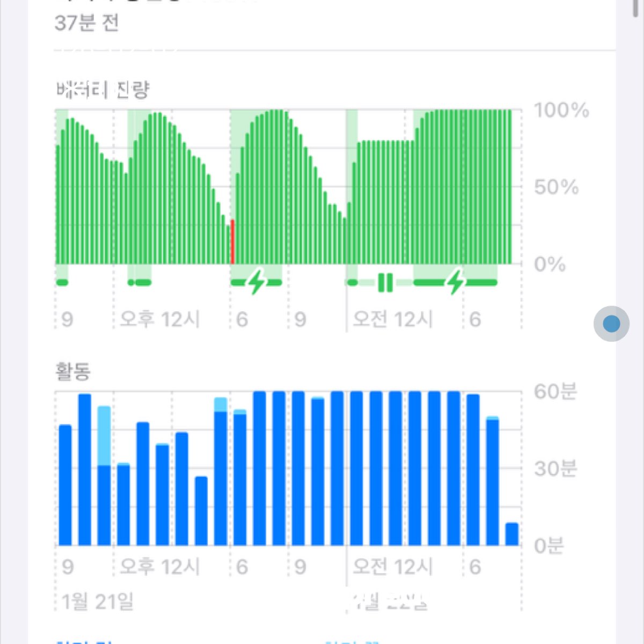Tap the 활동 chart heading
The width and height of the screenshot is (644, 644).
[x=73, y=371]
